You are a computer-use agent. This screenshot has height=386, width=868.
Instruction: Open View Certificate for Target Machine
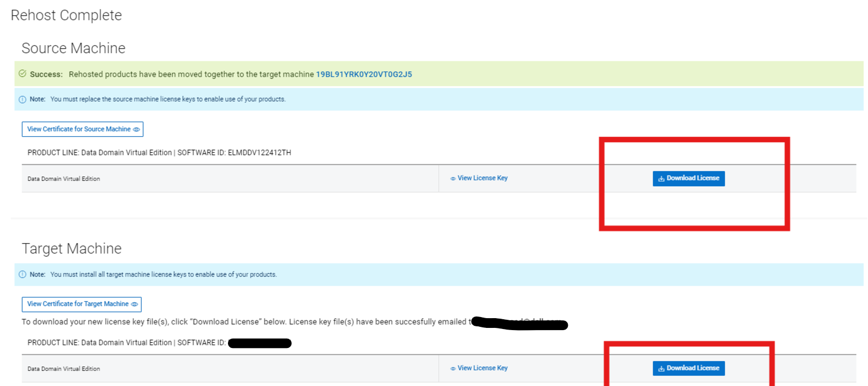81,304
